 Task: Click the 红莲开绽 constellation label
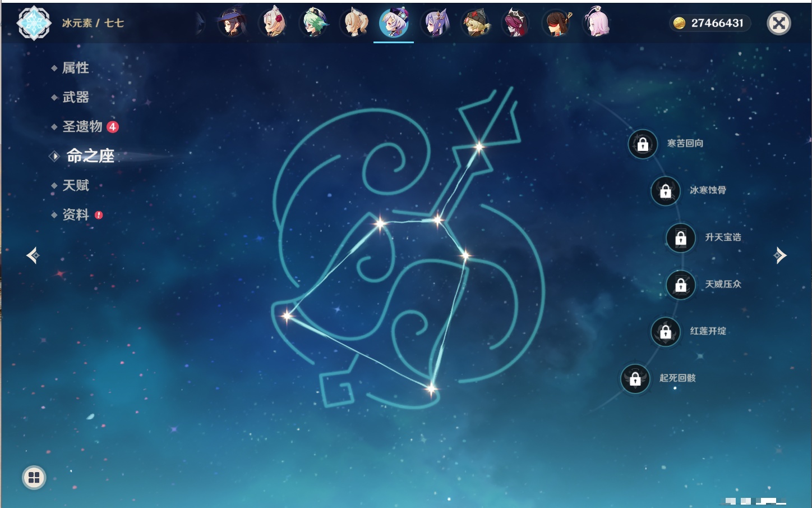click(x=708, y=331)
